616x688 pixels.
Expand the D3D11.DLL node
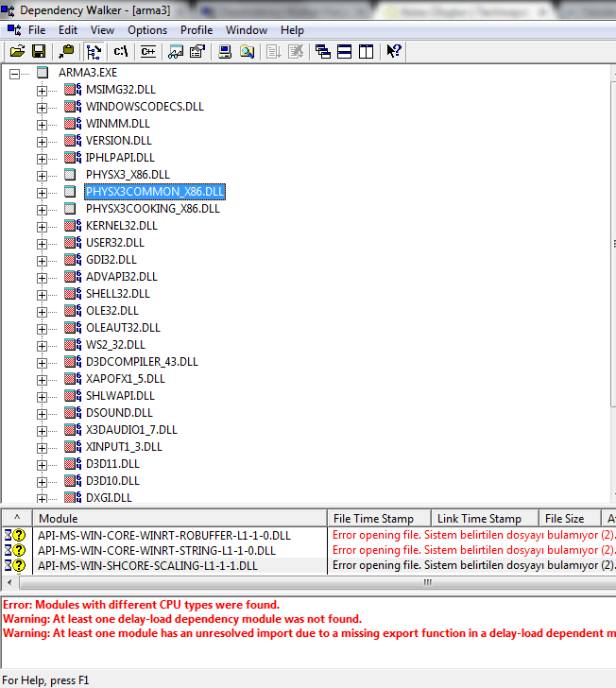pos(42,465)
